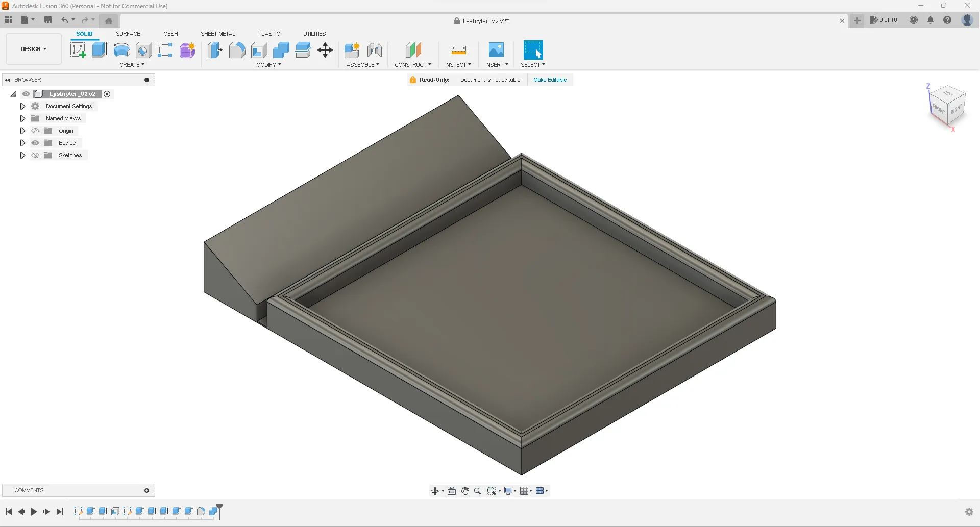
Task: Choose the Revolve tool
Action: click(122, 50)
